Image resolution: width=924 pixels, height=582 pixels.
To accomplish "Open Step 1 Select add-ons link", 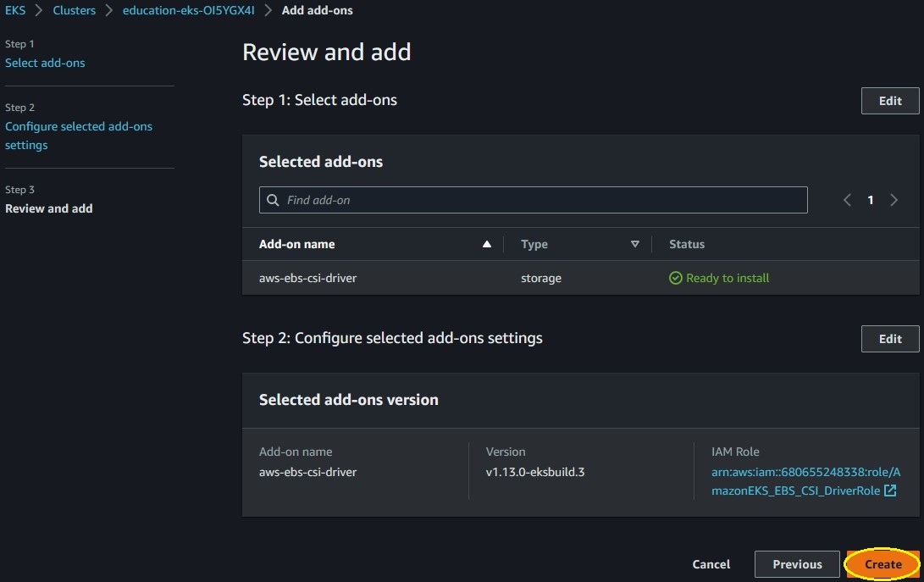I will click(45, 63).
